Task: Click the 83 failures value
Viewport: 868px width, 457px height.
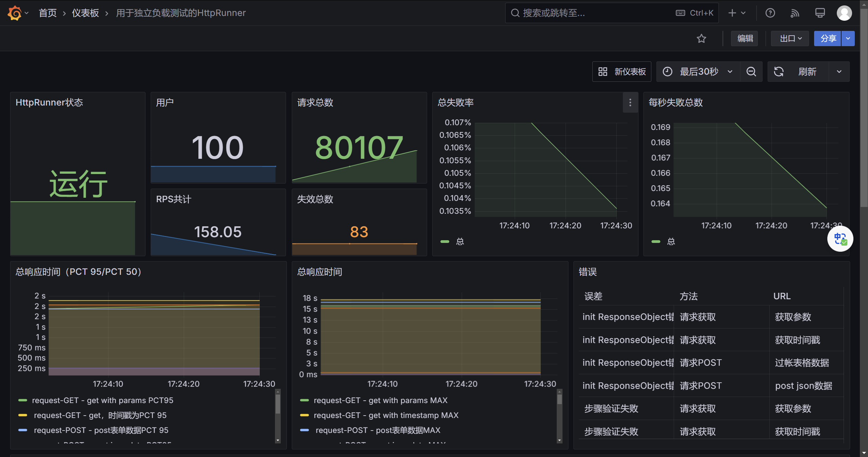Action: coord(359,232)
